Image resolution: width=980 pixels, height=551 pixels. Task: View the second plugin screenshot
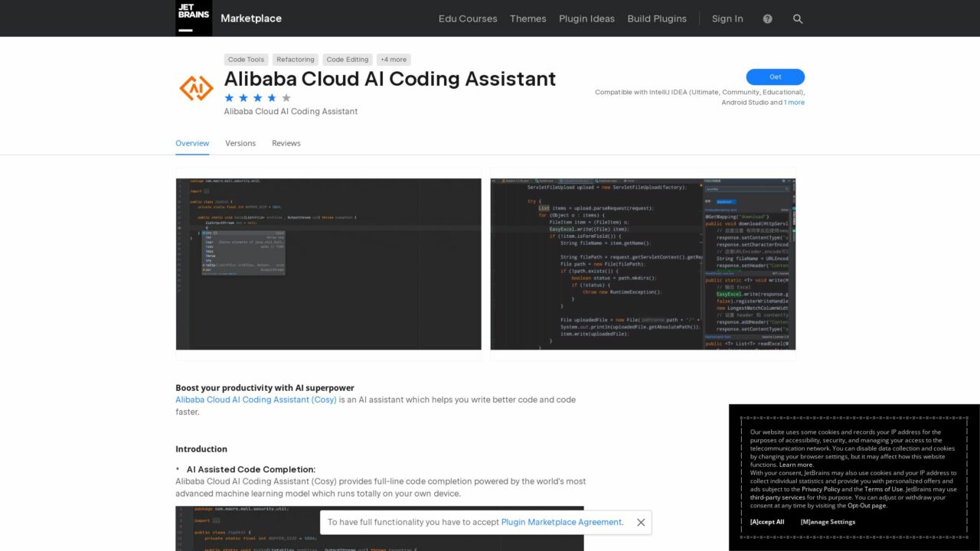tap(643, 264)
